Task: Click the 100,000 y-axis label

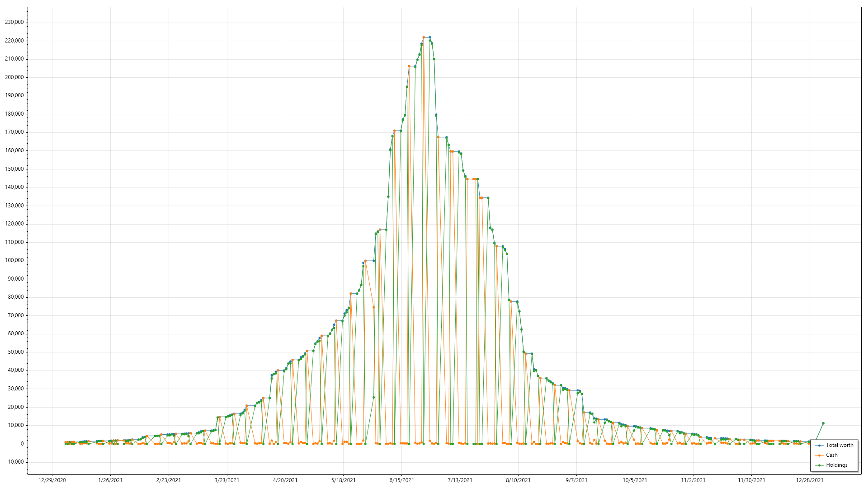Action: 14,260
